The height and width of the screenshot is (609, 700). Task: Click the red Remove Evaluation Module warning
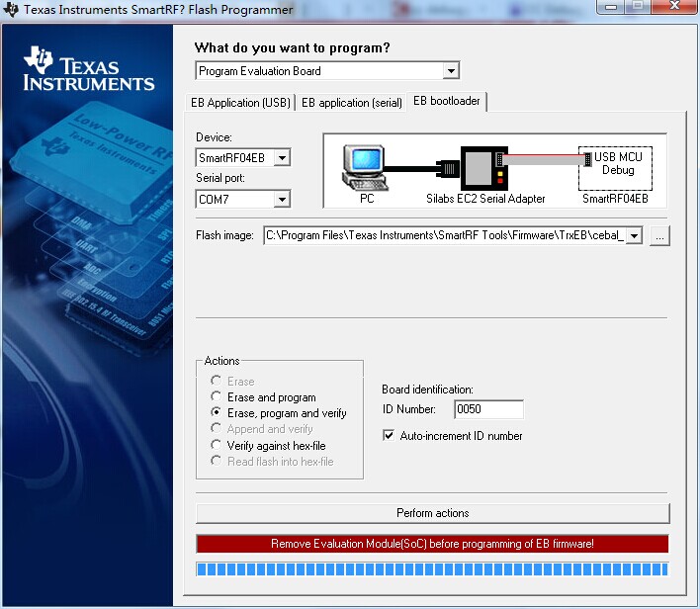pyautogui.click(x=432, y=544)
